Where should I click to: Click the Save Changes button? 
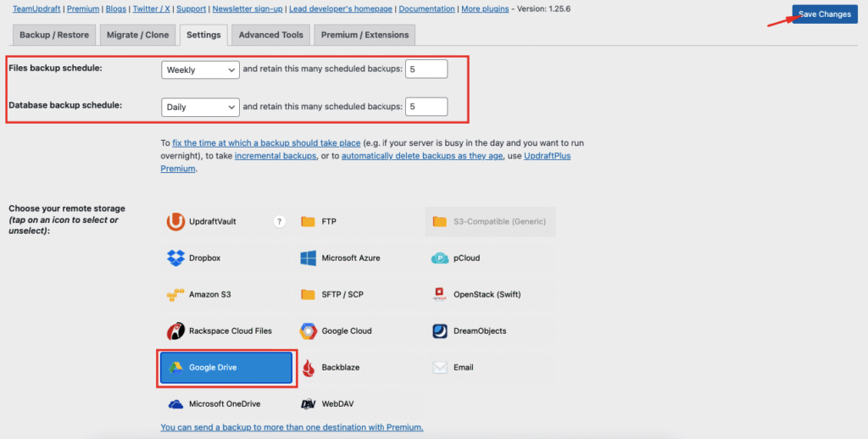point(825,14)
